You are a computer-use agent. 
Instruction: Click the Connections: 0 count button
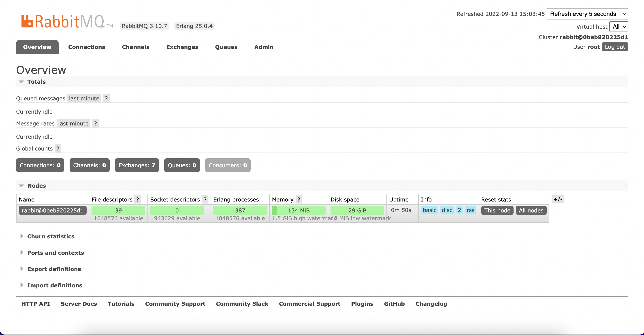point(40,165)
